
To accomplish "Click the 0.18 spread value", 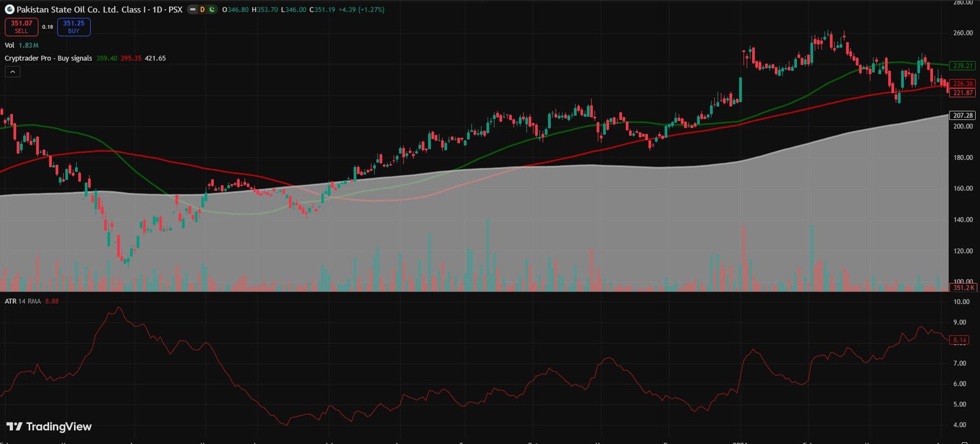I will (x=48, y=27).
